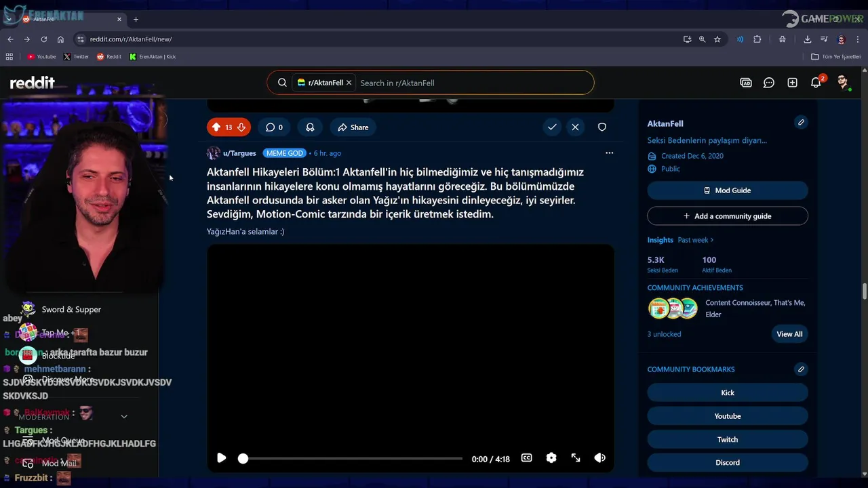This screenshot has width=868, height=488.
Task: Click View All achievements
Action: pos(789,334)
